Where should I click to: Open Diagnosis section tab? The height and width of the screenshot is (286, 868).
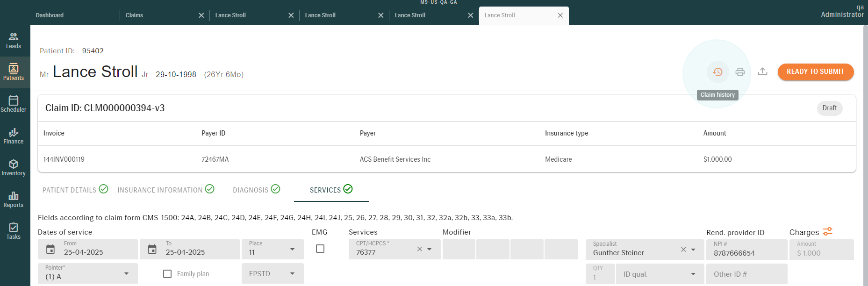tap(257, 189)
